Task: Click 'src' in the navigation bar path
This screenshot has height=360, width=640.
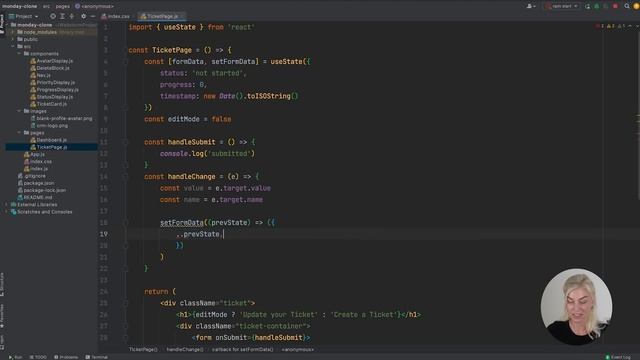Action: click(46, 6)
